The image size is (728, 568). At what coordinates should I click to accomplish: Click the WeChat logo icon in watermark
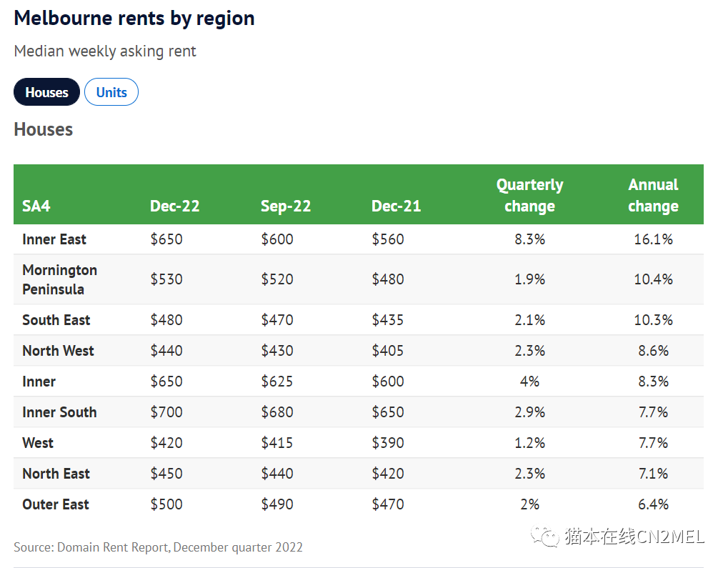548,536
